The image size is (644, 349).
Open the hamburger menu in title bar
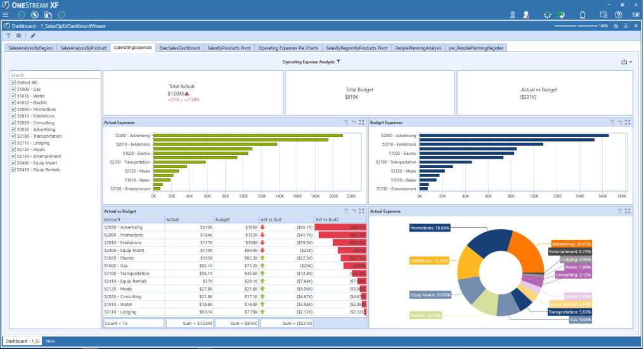(5, 15)
